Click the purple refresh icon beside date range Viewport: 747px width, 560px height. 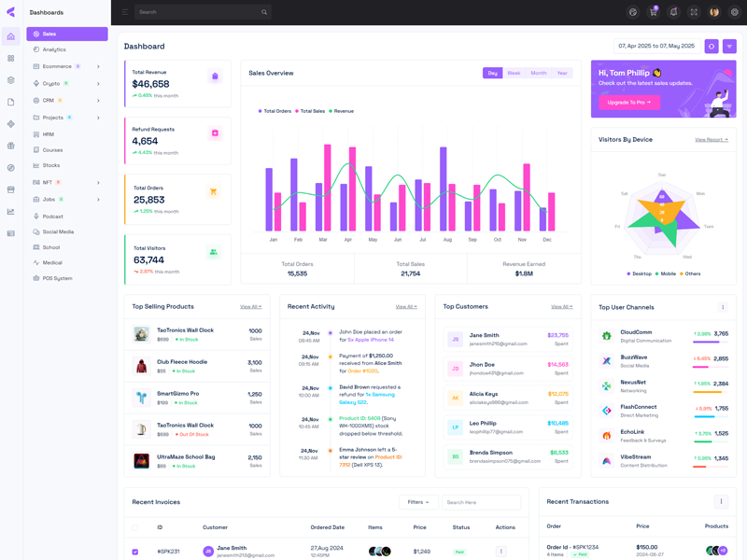(x=712, y=46)
